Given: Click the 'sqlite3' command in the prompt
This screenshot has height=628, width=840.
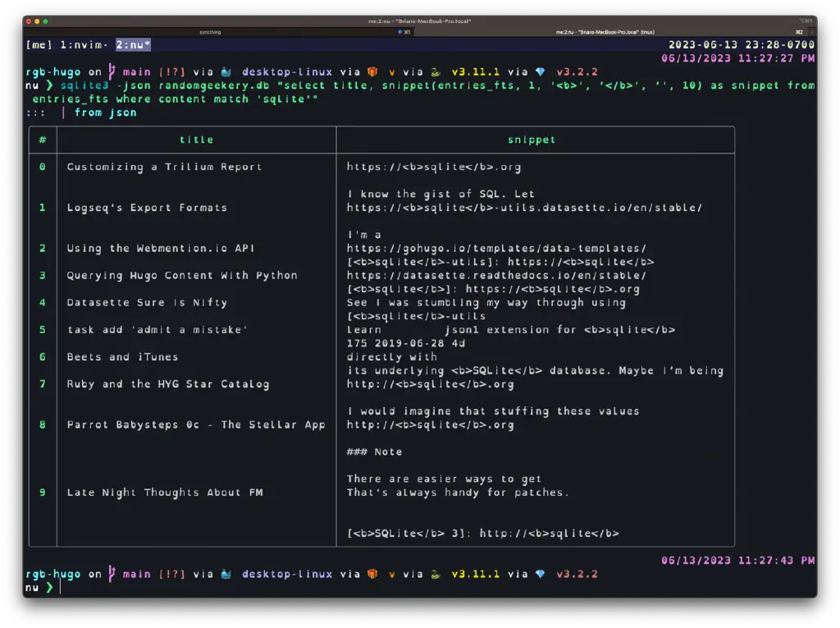Looking at the screenshot, I should point(84,86).
